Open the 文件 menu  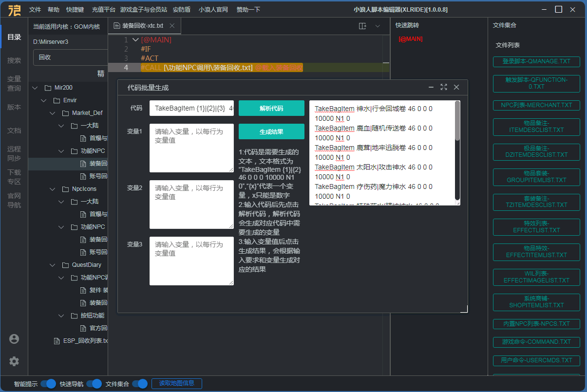34,9
